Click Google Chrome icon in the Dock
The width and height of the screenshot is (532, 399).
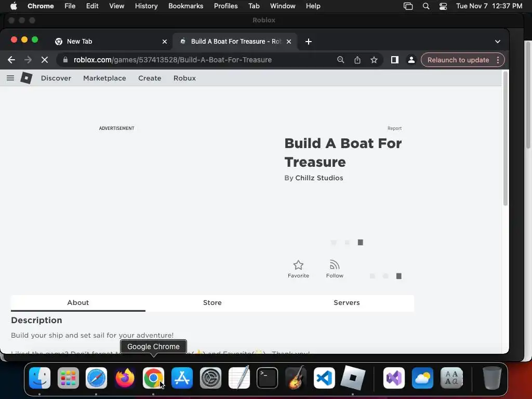point(153,378)
